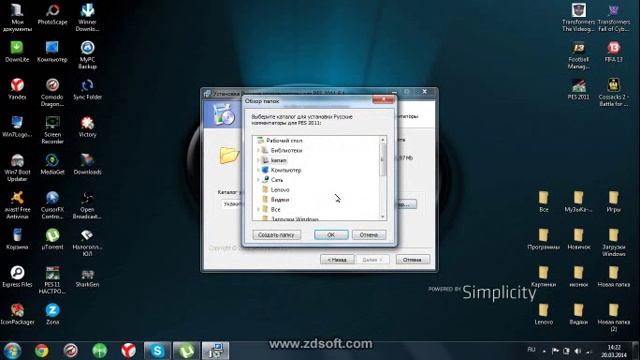Open the Screen Recorder desktop icon
This screenshot has width=640, height=360.
pyautogui.click(x=53, y=130)
